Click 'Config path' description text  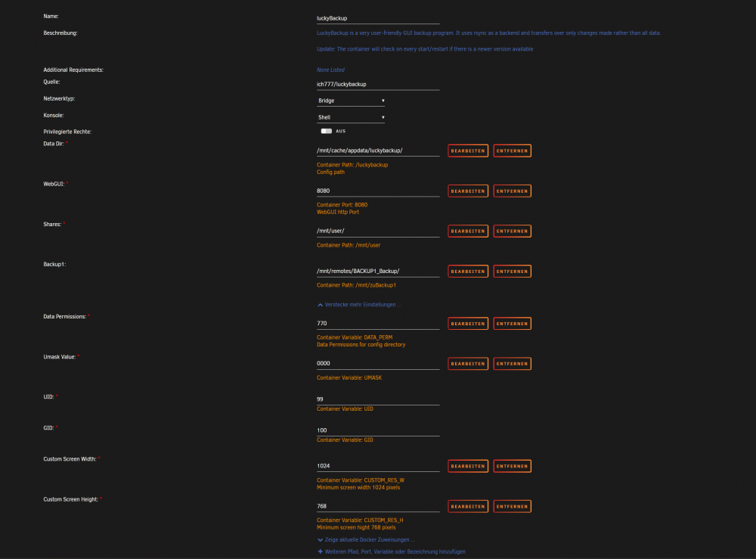coord(331,172)
